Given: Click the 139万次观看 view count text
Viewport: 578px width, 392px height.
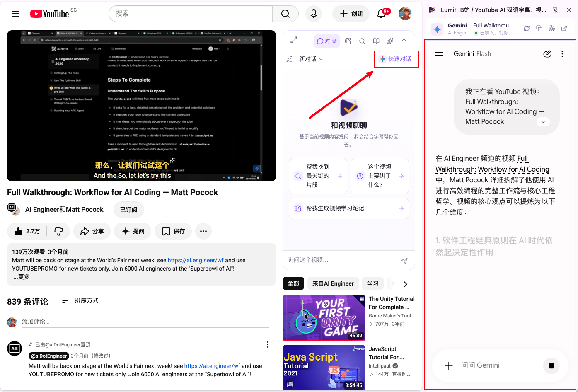Looking at the screenshot, I should pos(29,252).
